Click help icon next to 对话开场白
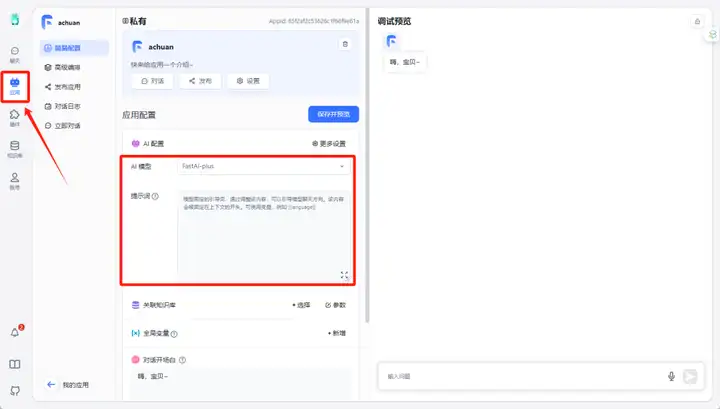The width and height of the screenshot is (720, 409). click(x=182, y=360)
